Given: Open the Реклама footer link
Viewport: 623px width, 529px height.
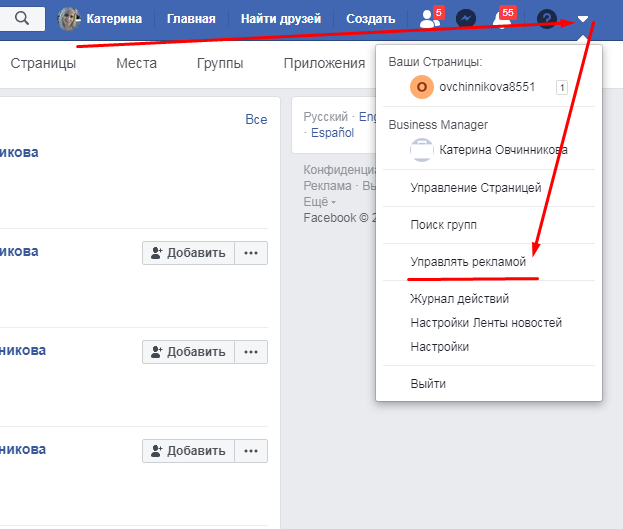Looking at the screenshot, I should pos(327,186).
